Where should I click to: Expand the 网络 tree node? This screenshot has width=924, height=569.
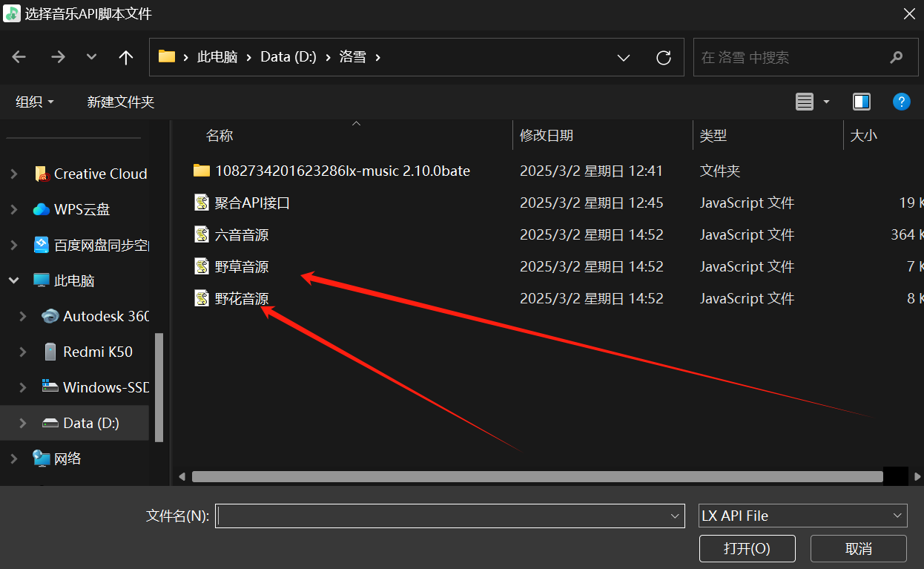click(x=14, y=458)
